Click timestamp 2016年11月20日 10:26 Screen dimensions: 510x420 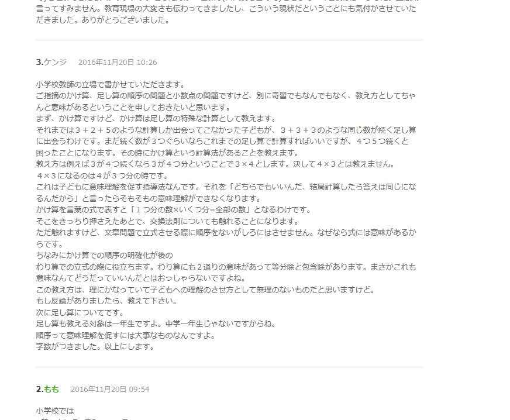click(118, 62)
